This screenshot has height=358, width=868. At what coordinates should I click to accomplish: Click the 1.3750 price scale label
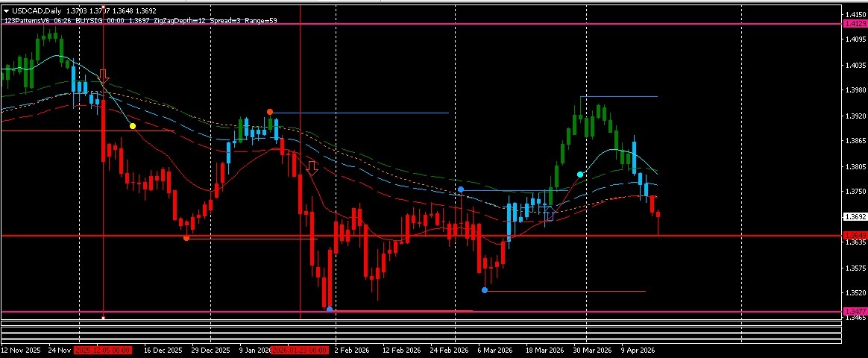tap(855, 192)
